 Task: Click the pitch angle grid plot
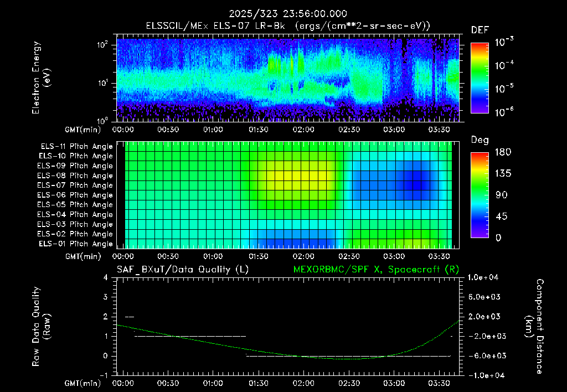[x=288, y=195]
